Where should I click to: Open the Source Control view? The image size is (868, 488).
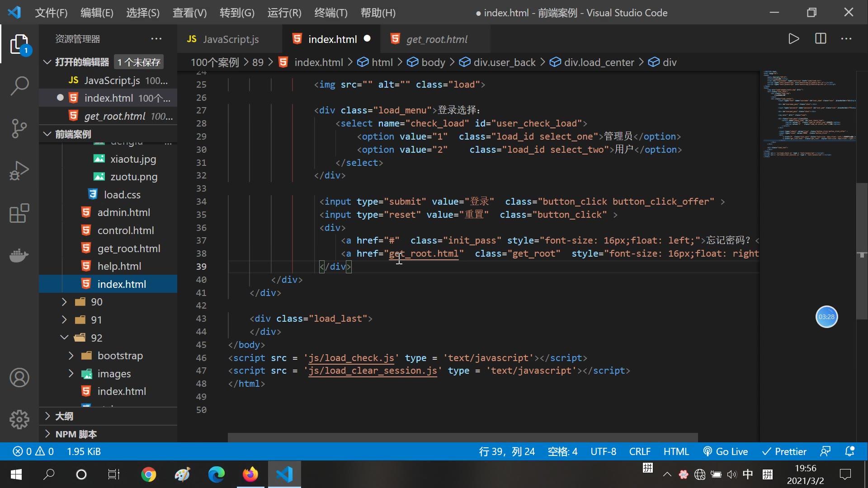[19, 128]
